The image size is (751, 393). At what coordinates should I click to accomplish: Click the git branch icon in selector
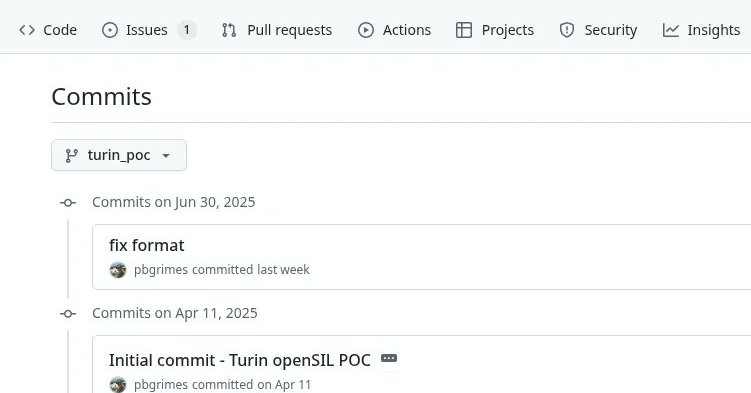click(x=71, y=155)
